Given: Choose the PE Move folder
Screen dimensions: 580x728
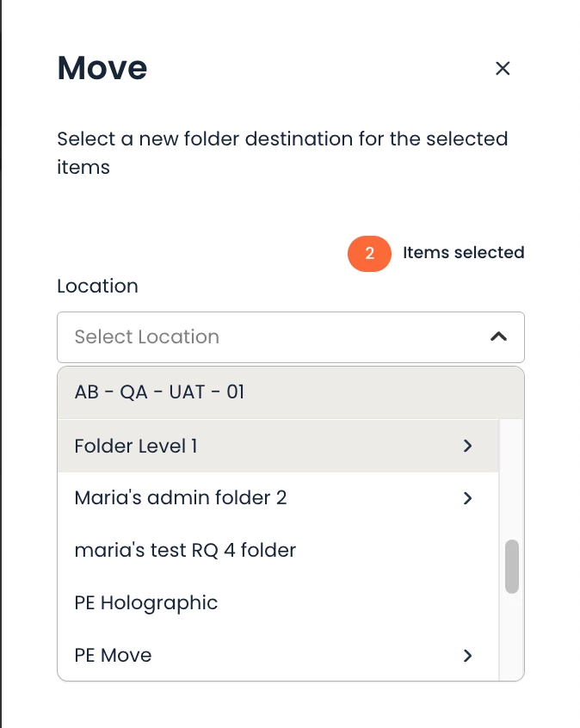Looking at the screenshot, I should (114, 655).
